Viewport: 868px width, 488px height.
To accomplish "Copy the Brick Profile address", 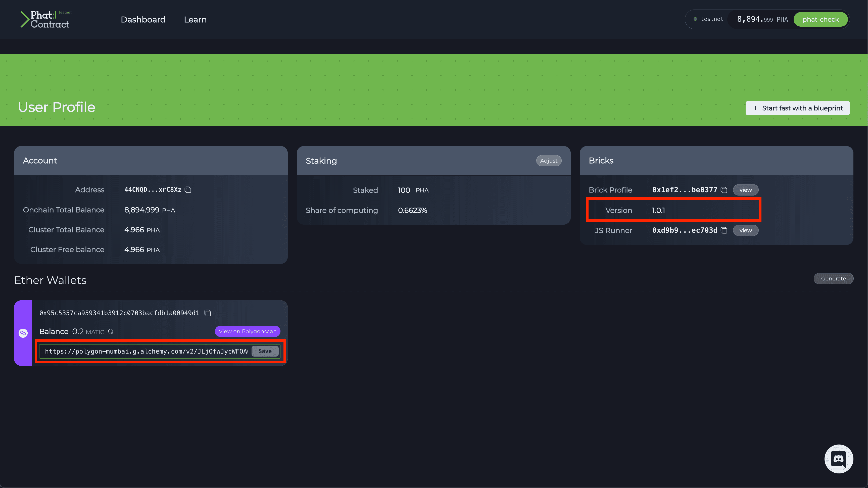I will [x=724, y=190].
